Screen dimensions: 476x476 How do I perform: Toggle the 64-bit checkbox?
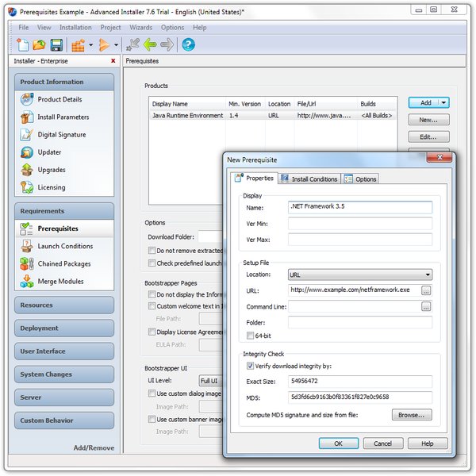click(x=250, y=336)
